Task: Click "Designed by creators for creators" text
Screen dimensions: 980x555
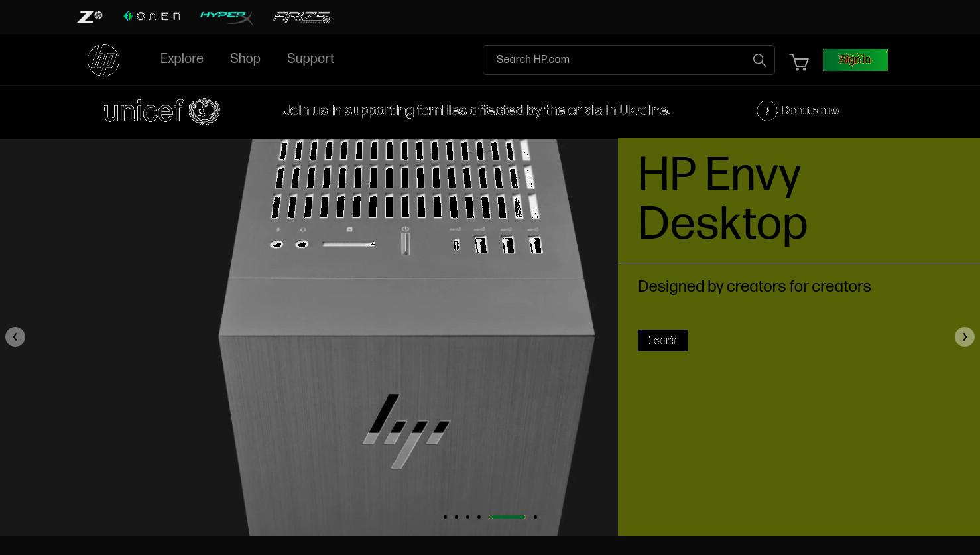Action: 754,287
